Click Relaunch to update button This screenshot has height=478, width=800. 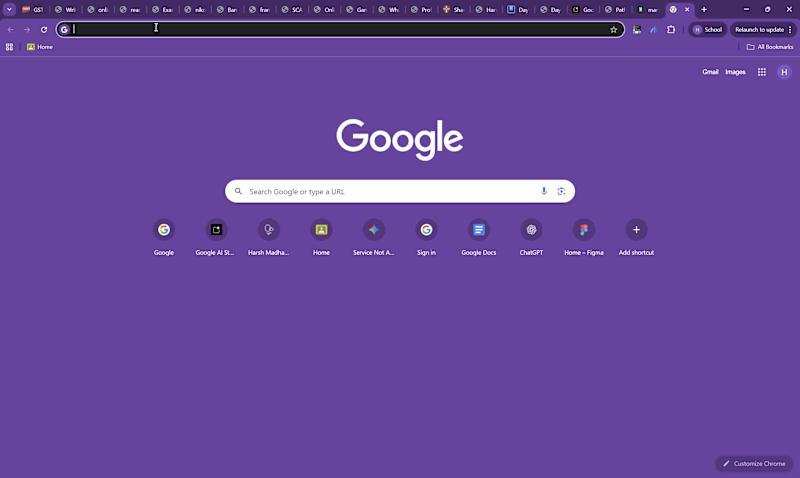759,30
